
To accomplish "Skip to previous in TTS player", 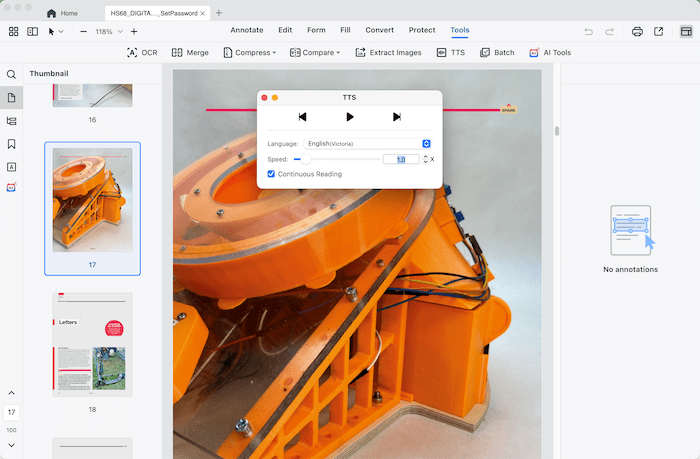I will [303, 117].
